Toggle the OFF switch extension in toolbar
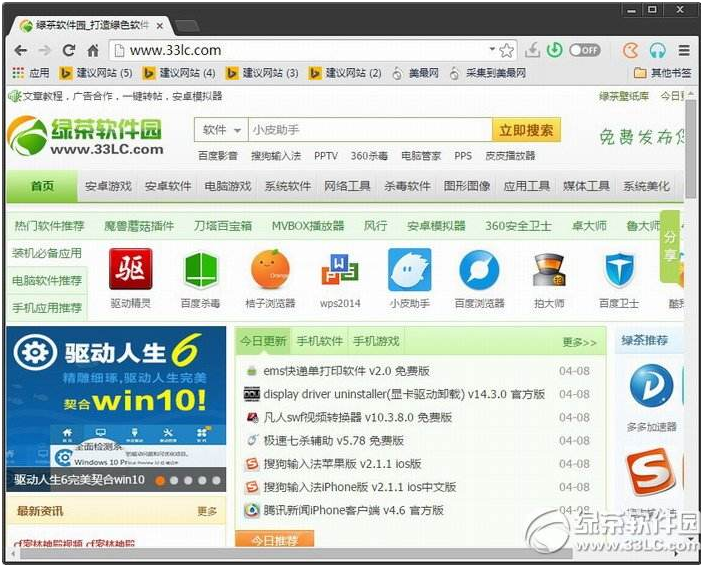The image size is (701, 565). click(585, 50)
